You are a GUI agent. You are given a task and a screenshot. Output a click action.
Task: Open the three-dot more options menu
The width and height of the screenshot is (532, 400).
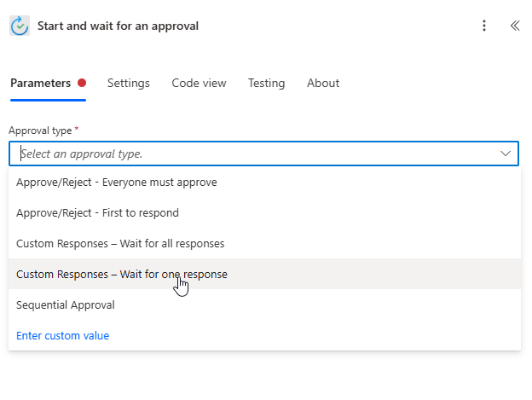tap(484, 26)
